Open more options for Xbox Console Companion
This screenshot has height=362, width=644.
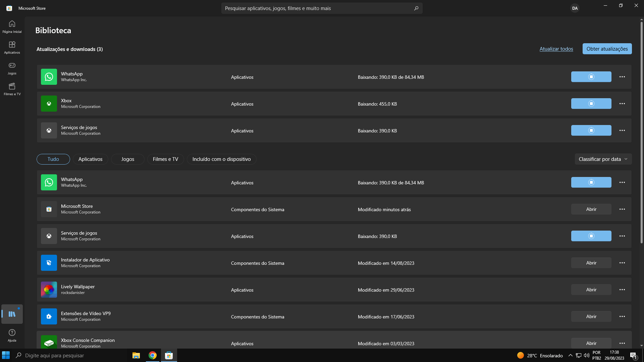(x=622, y=343)
